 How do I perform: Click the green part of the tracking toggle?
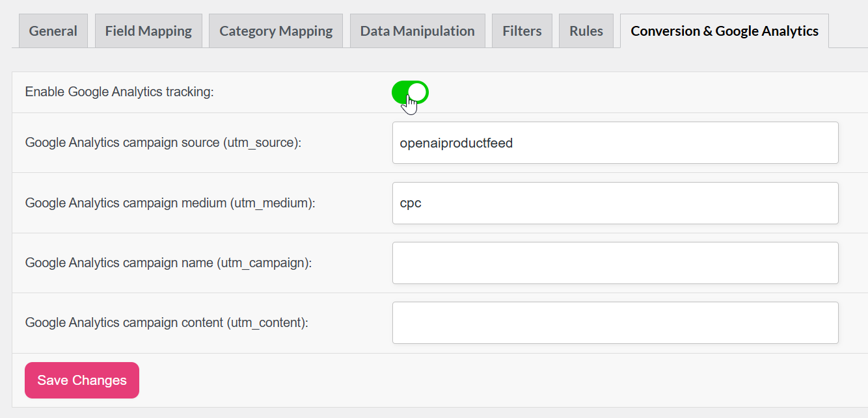click(x=400, y=92)
